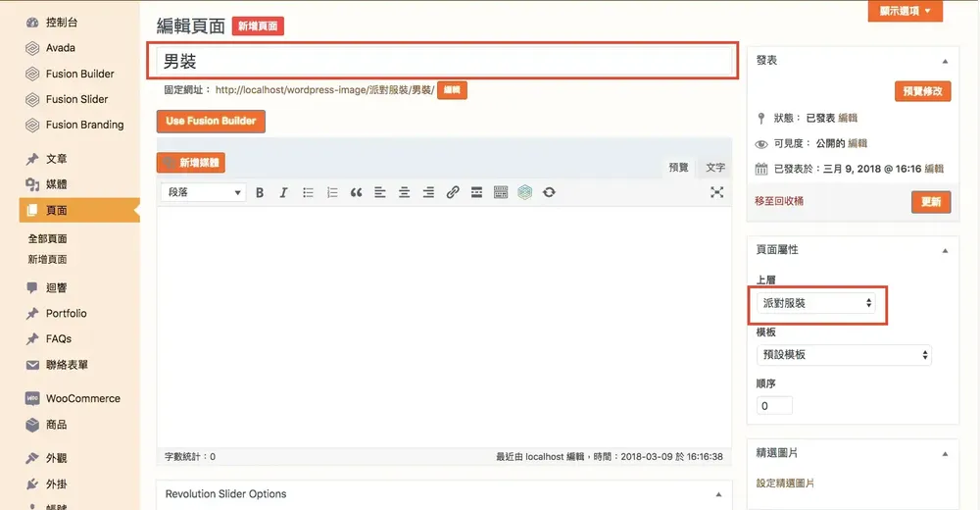
Task: Insert the Read More tag
Action: pos(476,193)
